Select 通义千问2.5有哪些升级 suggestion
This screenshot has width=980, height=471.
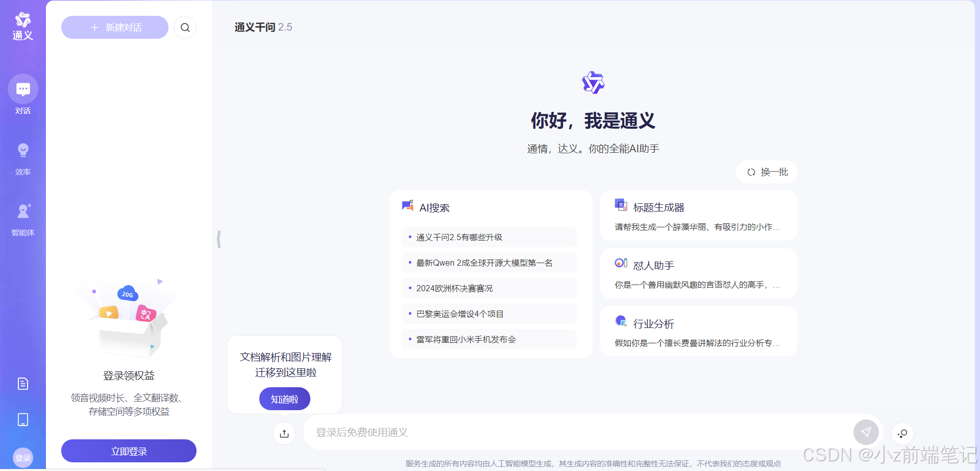pos(489,237)
